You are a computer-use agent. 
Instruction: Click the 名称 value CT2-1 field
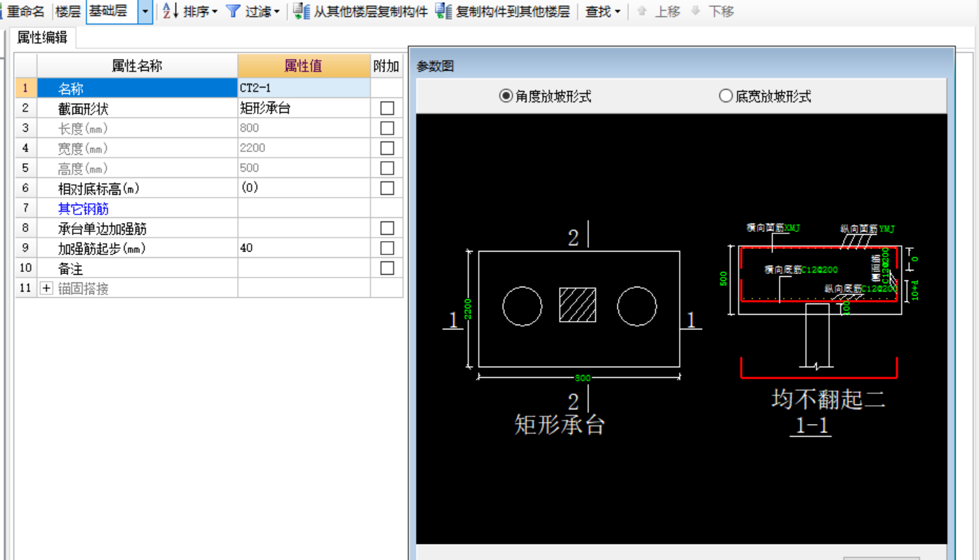[304, 88]
